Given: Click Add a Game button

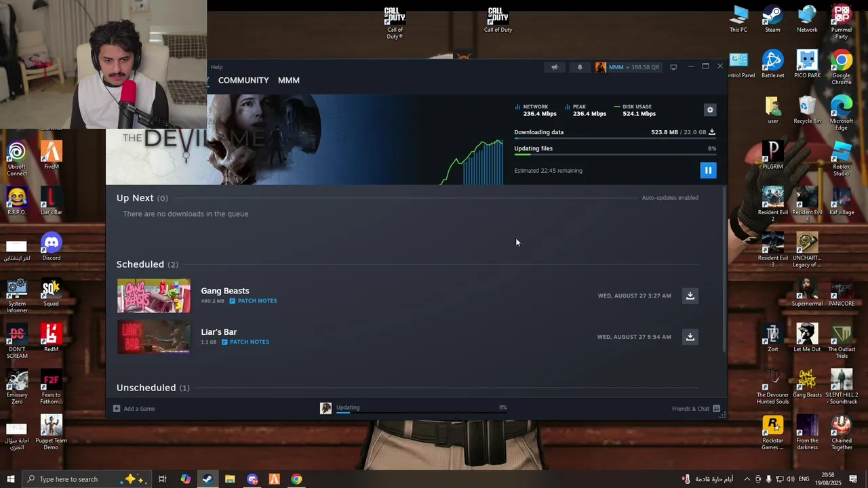Looking at the screenshot, I should tap(134, 409).
